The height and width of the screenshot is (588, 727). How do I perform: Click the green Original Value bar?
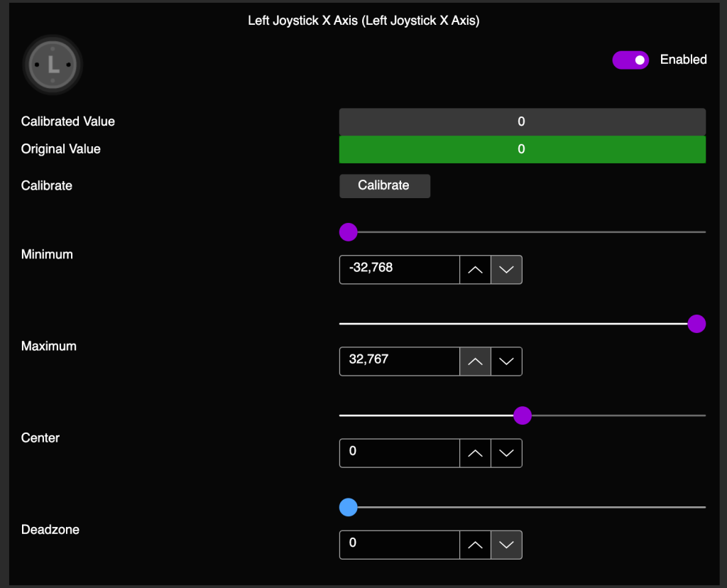coord(522,149)
